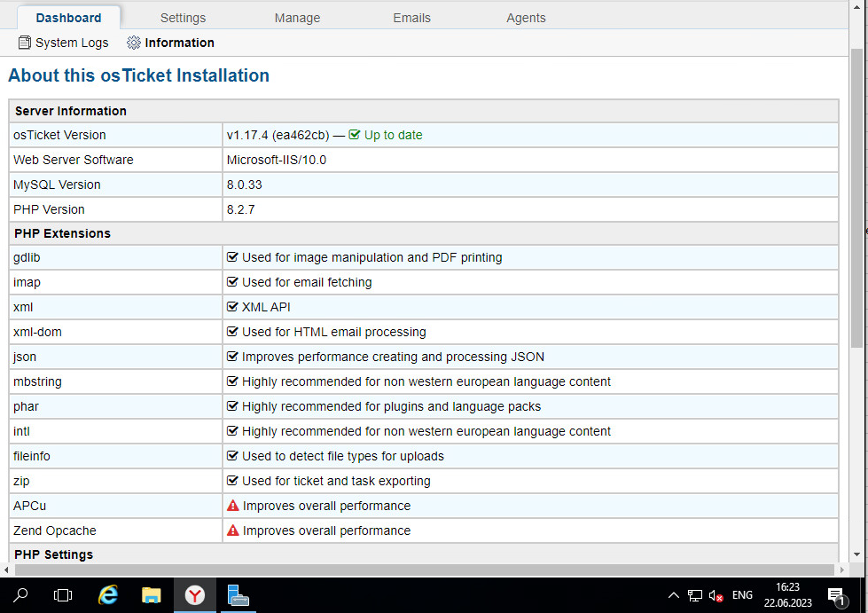Switch to the Settings tab
The height and width of the screenshot is (613, 868).
183,18
